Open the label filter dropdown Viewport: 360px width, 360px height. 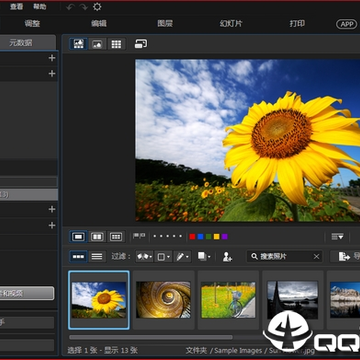tap(163, 257)
